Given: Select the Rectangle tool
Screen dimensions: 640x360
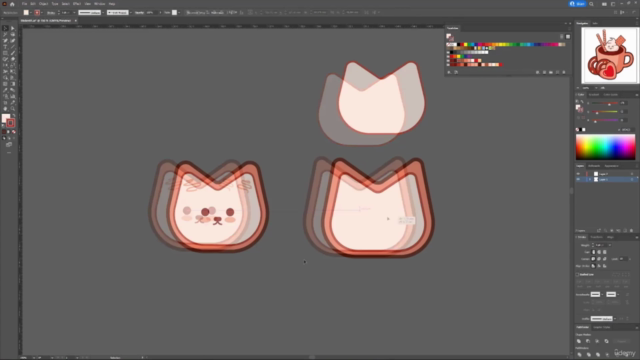Looking at the screenshot, I should (5, 53).
